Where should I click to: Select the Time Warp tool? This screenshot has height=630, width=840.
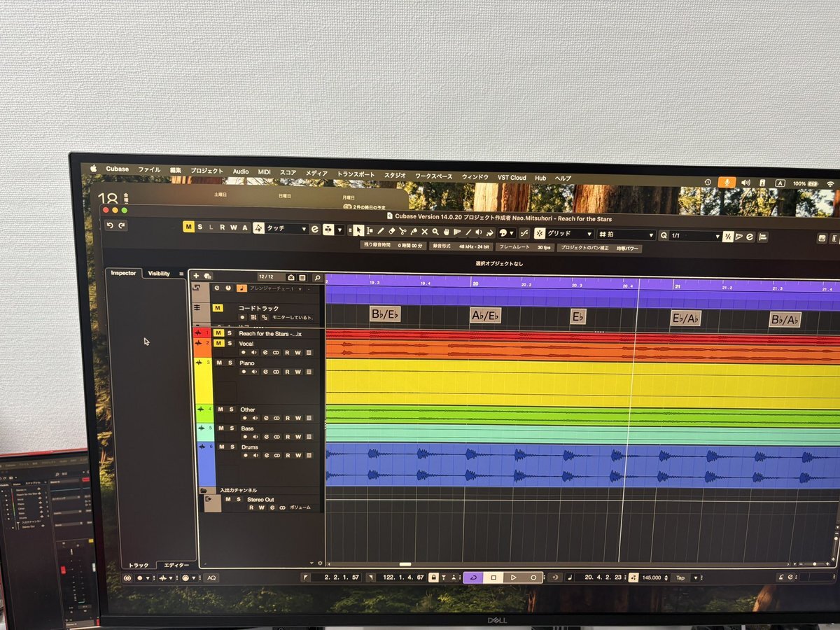pyautogui.click(x=456, y=232)
